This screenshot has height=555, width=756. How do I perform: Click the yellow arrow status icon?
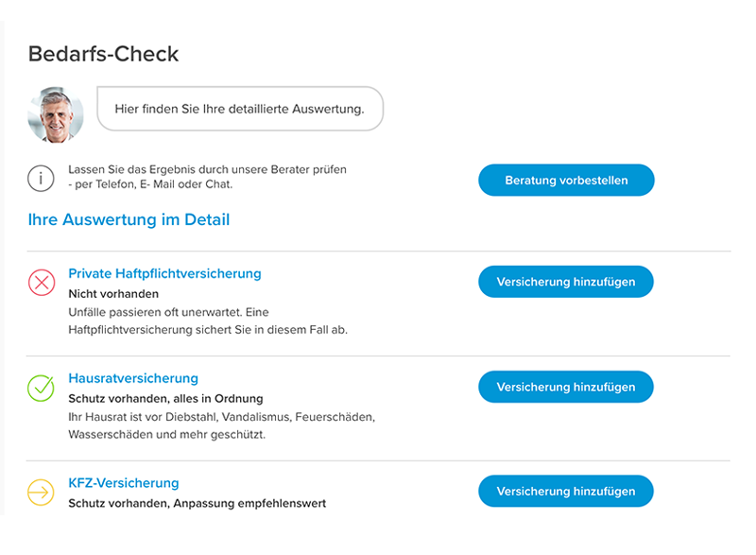[41, 493]
